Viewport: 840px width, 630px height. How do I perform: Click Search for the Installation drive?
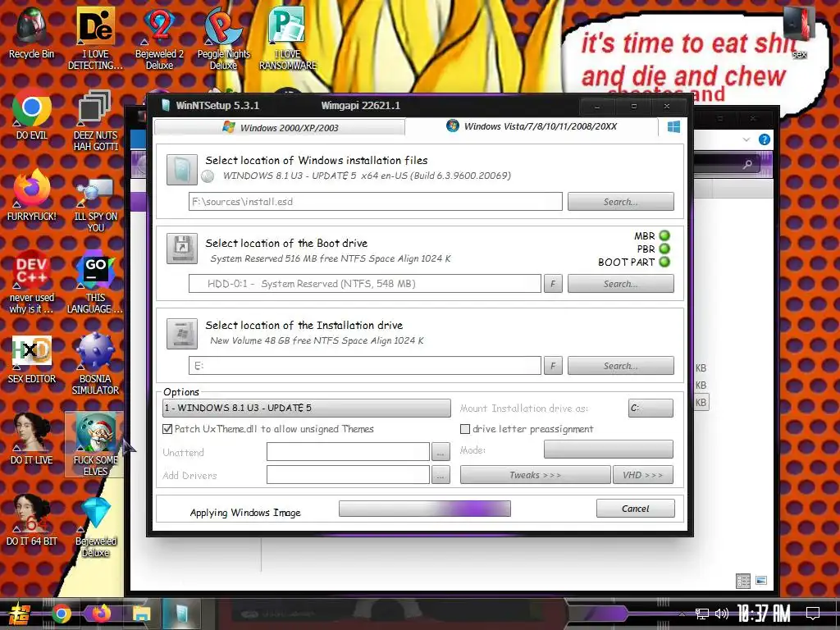click(x=621, y=365)
